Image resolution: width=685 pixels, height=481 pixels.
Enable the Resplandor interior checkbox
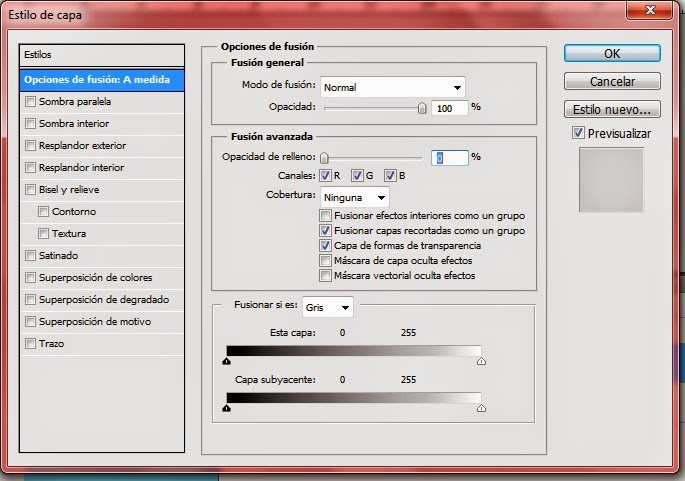click(x=30, y=168)
